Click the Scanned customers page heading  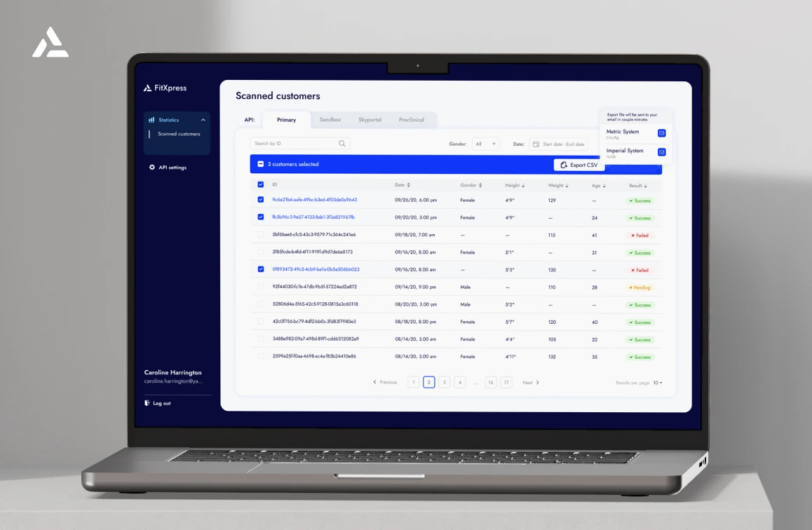coord(278,96)
